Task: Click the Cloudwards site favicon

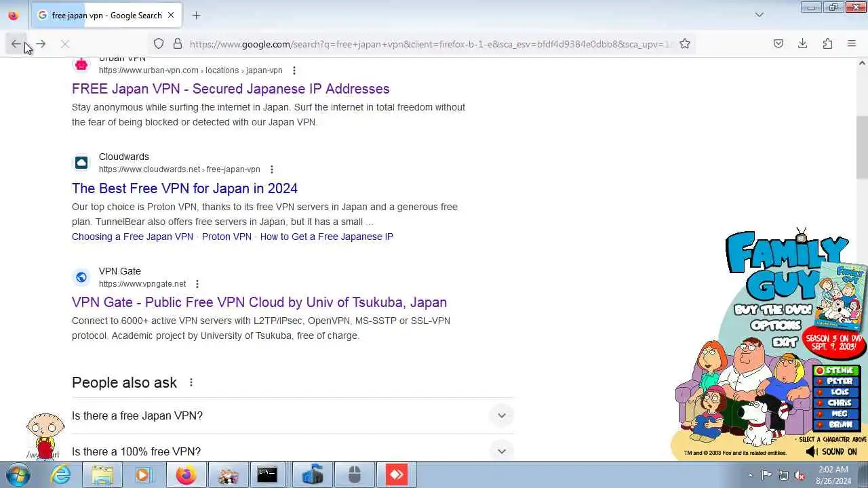Action: click(x=81, y=163)
